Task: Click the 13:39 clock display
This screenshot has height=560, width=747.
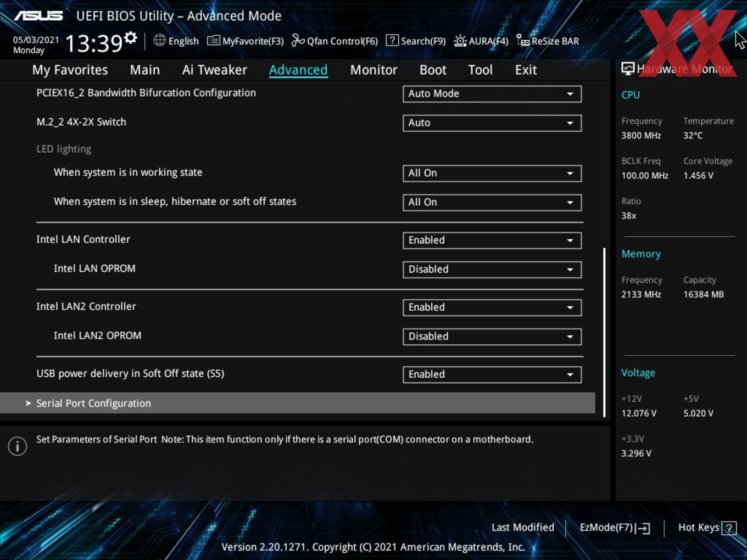Action: pos(93,43)
